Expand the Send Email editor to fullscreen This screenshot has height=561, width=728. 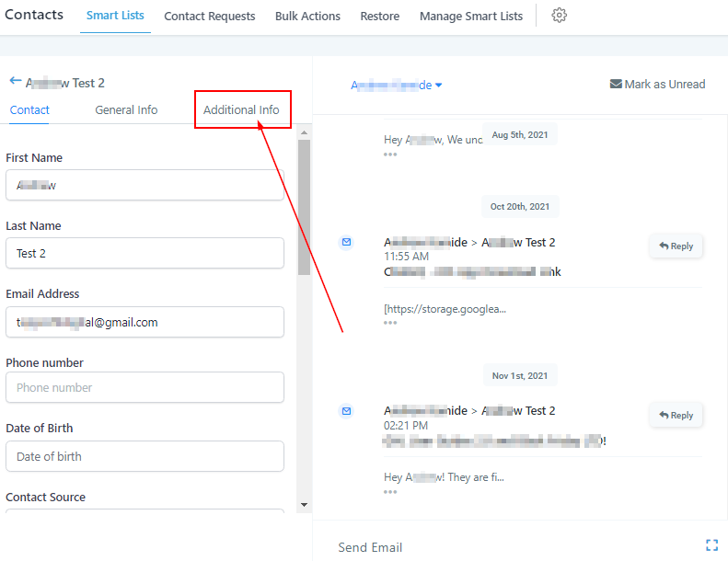click(711, 545)
